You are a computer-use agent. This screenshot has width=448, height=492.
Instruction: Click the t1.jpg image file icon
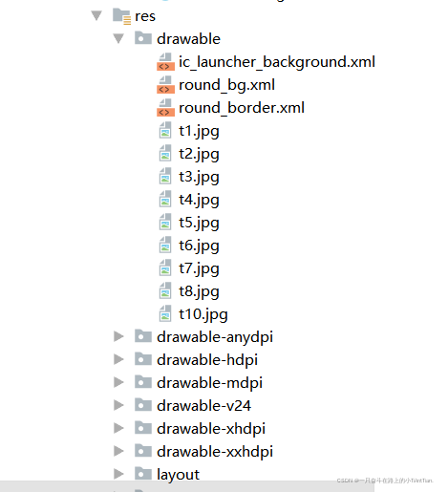(x=165, y=131)
